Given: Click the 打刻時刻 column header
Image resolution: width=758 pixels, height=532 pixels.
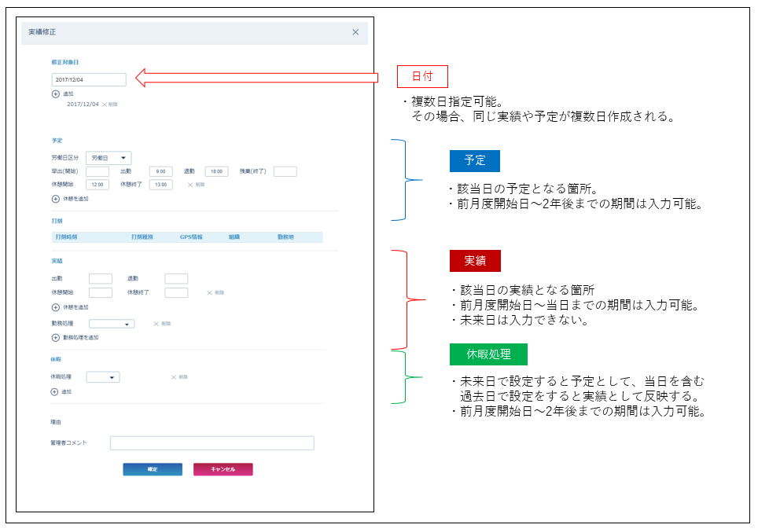Looking at the screenshot, I should pyautogui.click(x=66, y=237).
